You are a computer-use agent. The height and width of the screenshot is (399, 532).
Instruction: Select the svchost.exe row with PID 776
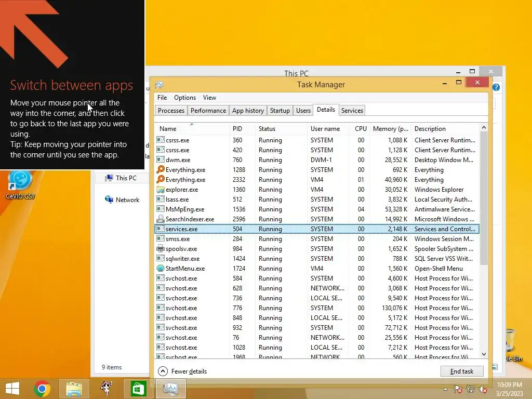tap(317, 308)
